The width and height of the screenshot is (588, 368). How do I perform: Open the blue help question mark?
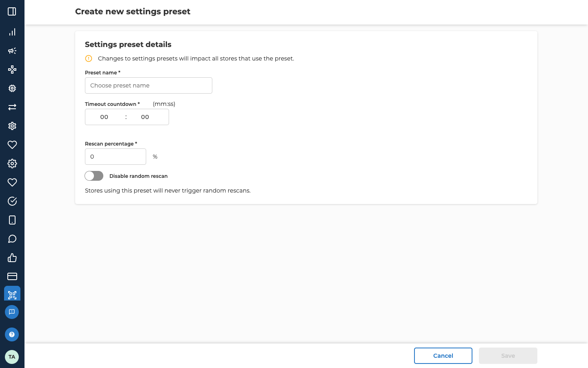coord(12,334)
